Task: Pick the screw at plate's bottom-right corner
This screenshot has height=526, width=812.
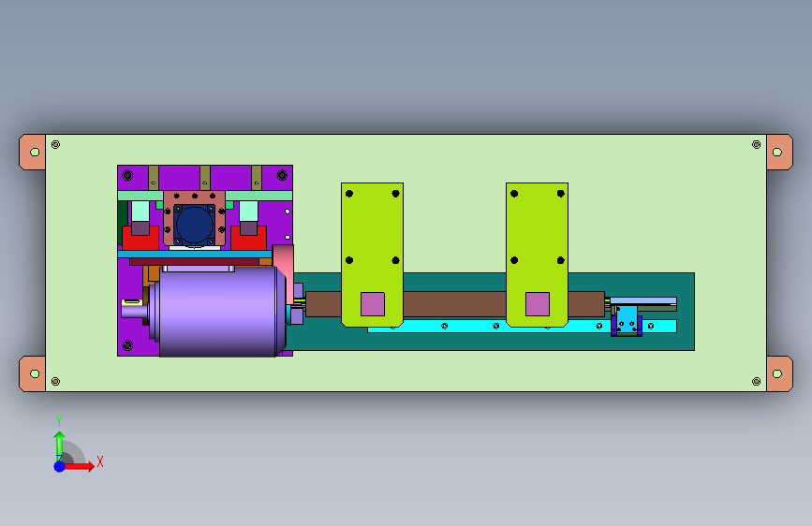Action: tap(756, 382)
